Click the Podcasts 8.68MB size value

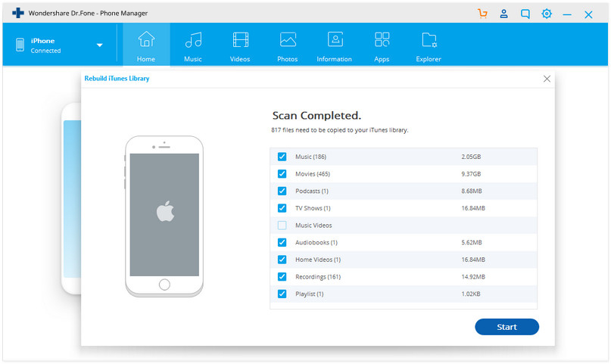click(x=472, y=191)
